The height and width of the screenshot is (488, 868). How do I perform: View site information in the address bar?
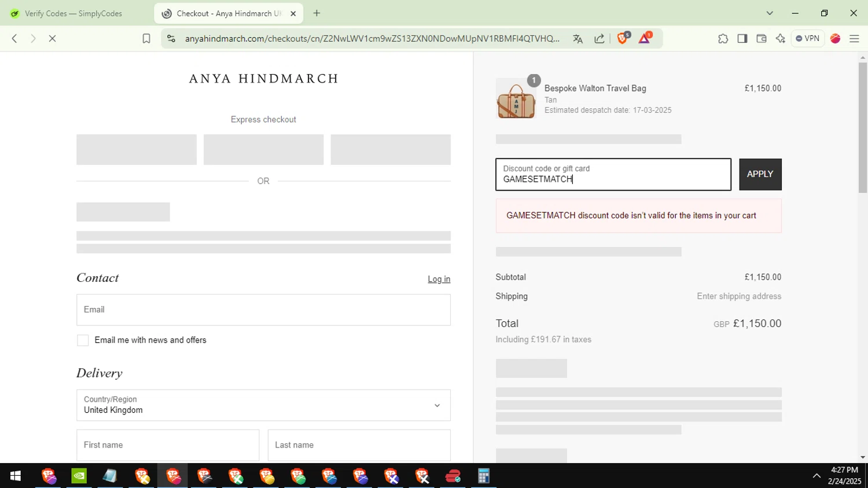click(171, 39)
